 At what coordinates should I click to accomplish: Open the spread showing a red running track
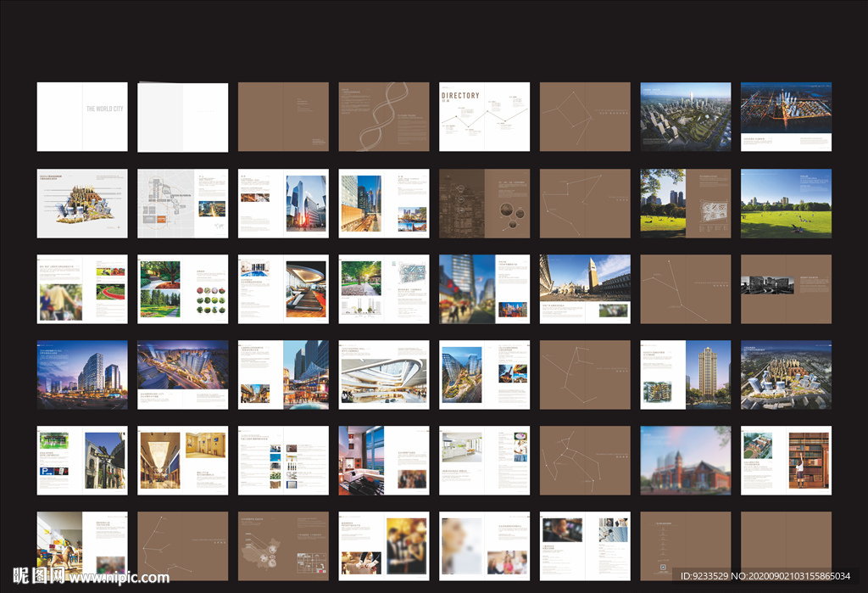pos(82,289)
